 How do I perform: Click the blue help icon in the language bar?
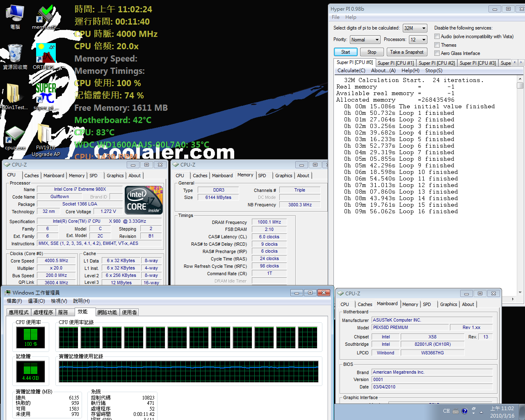point(465,411)
